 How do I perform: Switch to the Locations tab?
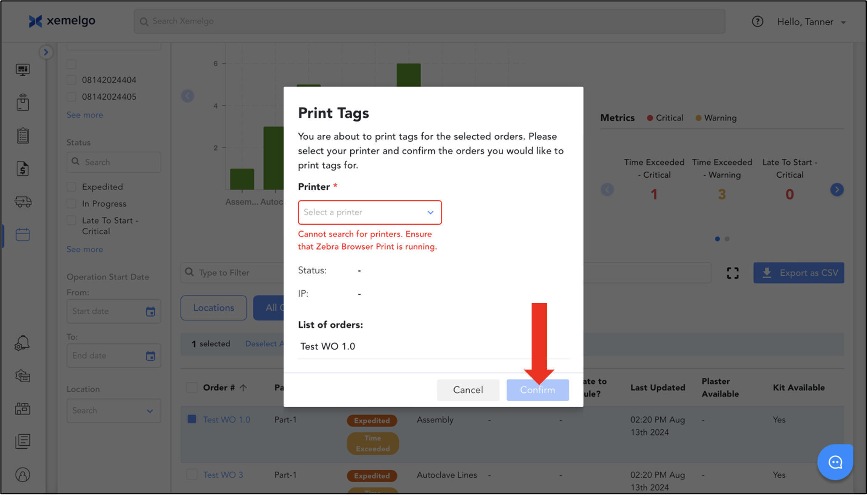(x=213, y=308)
